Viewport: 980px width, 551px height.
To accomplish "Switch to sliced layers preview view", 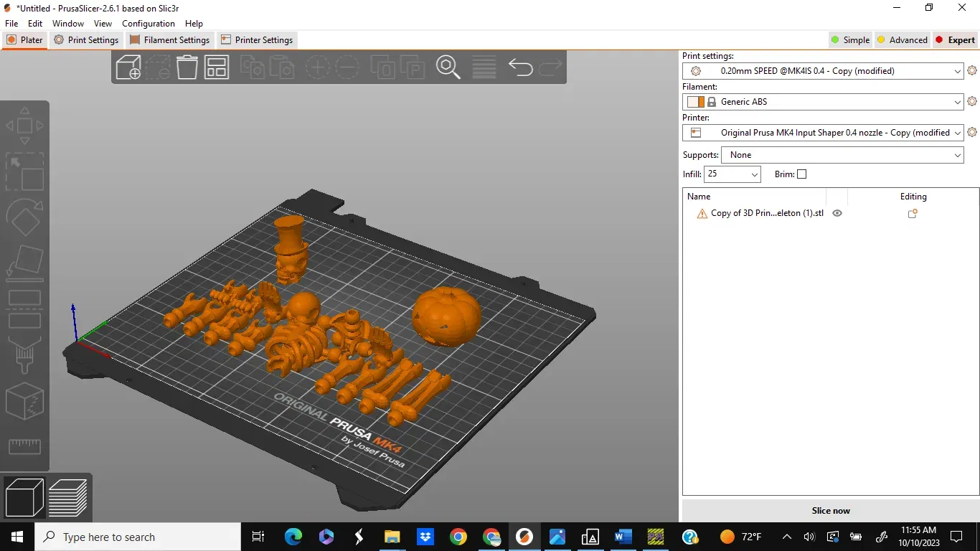I will click(x=68, y=497).
